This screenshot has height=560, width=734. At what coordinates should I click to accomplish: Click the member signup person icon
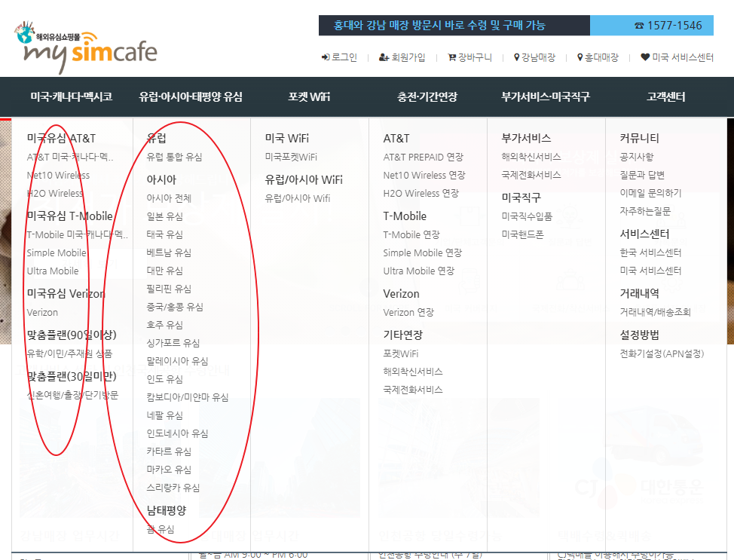[x=384, y=57]
